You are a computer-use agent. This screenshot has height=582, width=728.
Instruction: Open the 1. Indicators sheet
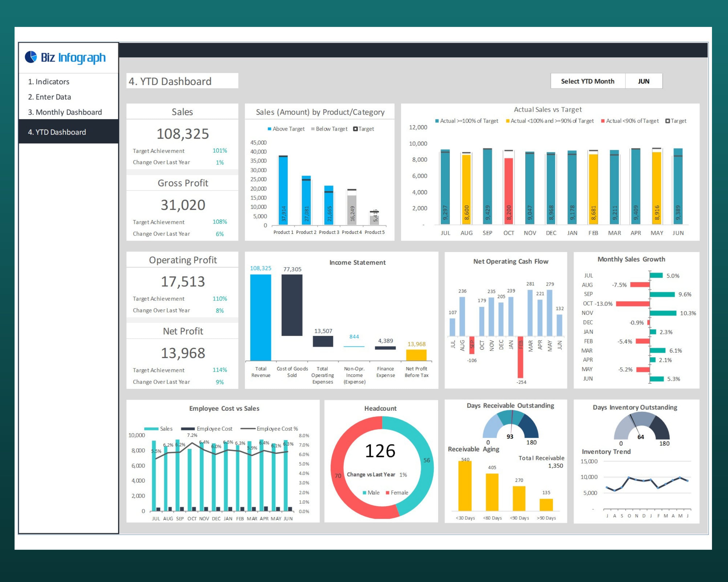[49, 82]
